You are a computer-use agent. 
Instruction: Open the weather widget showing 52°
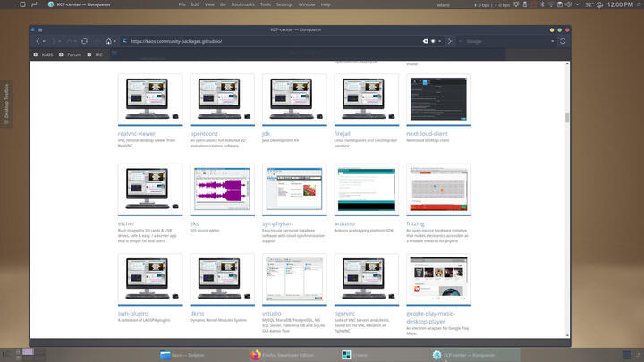[x=594, y=4]
